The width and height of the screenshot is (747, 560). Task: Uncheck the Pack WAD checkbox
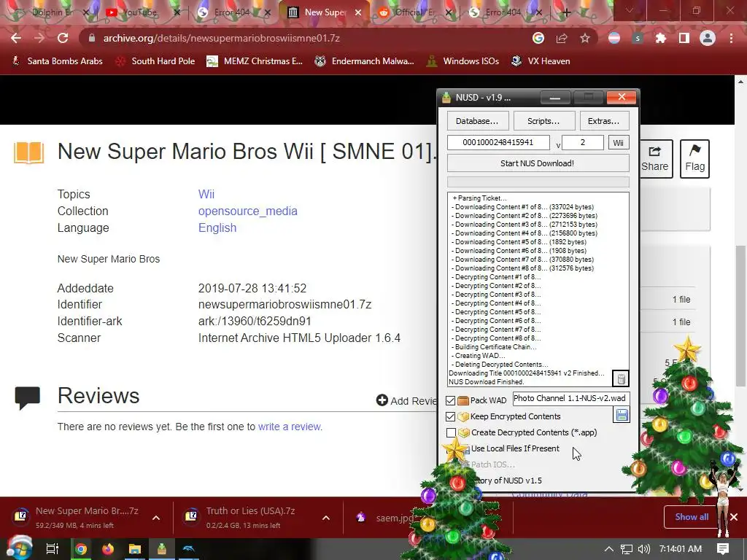(450, 400)
